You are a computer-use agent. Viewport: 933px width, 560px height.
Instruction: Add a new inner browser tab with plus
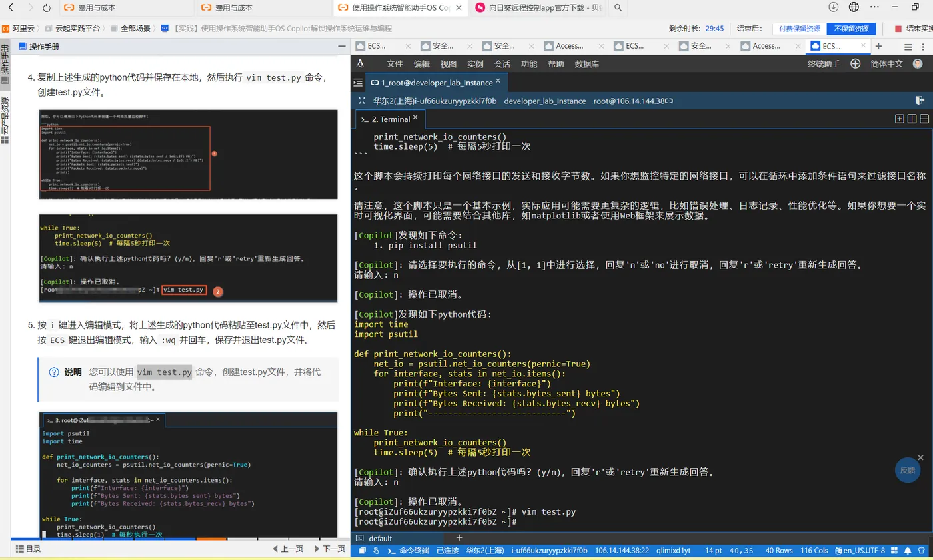point(878,46)
